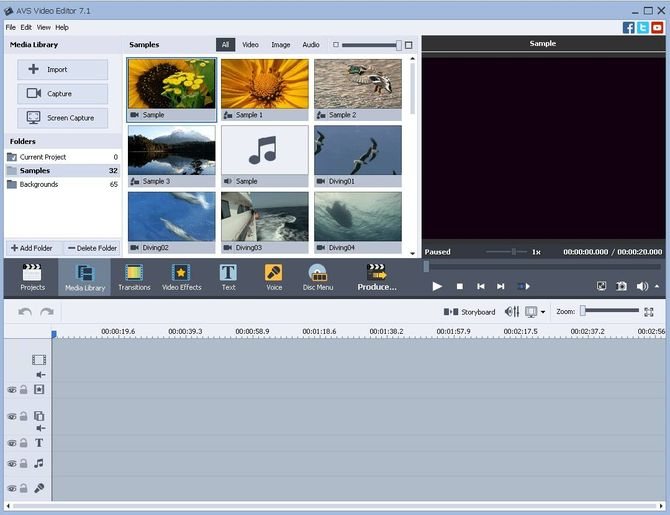
Task: Open the File menu
Action: (11, 27)
